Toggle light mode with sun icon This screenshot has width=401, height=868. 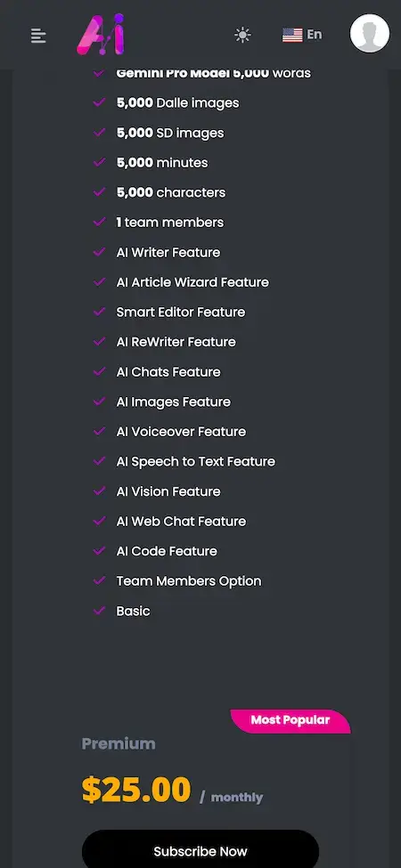click(242, 35)
